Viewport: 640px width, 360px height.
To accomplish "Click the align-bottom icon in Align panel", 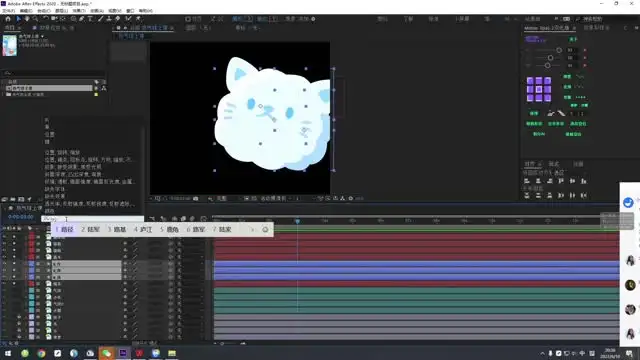I will 584,181.
